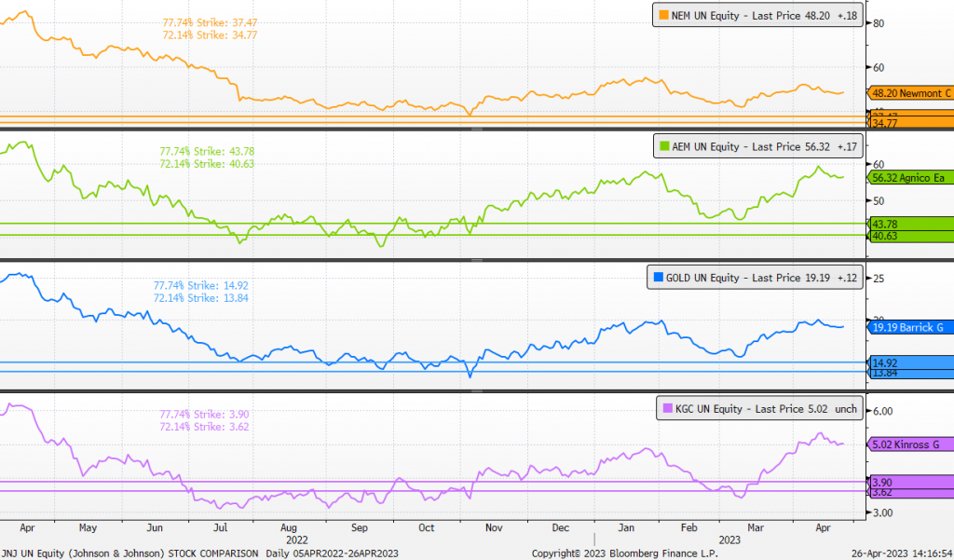This screenshot has height=560, width=954.
Task: Click the green 40.63 strike tag
Action: (910, 236)
